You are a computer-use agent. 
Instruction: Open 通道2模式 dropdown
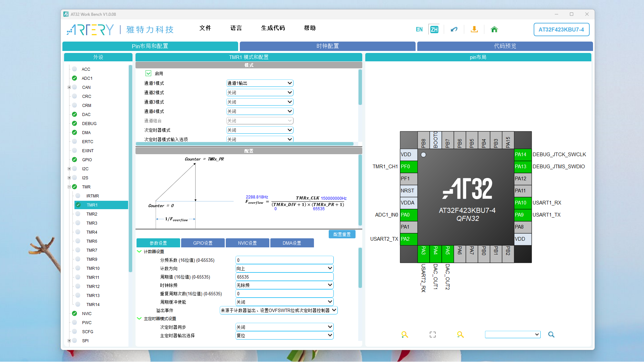[x=260, y=93]
